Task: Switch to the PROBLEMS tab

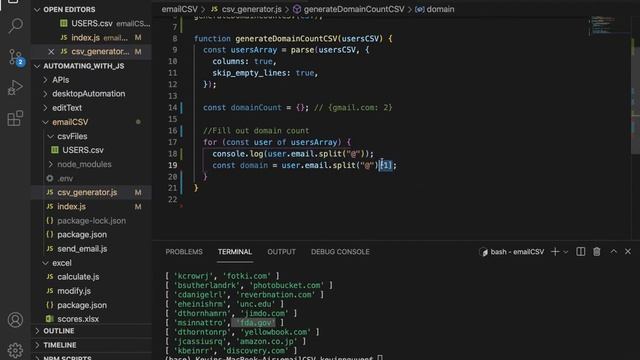Action: pos(184,252)
